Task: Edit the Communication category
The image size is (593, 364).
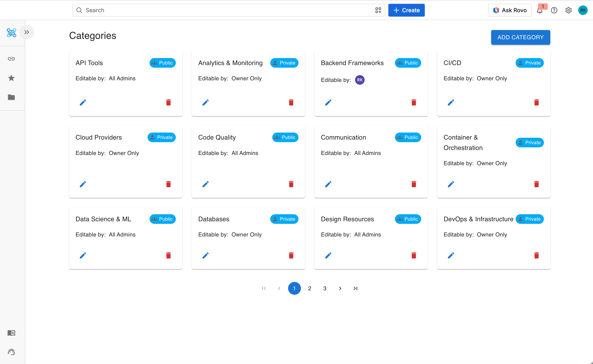Action: 328,184
